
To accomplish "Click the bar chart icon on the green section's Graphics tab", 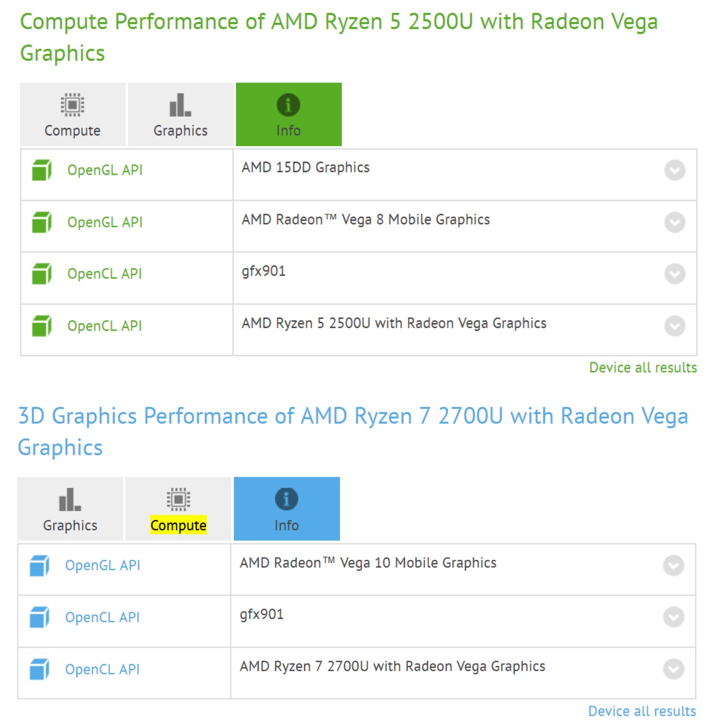I will (x=180, y=105).
